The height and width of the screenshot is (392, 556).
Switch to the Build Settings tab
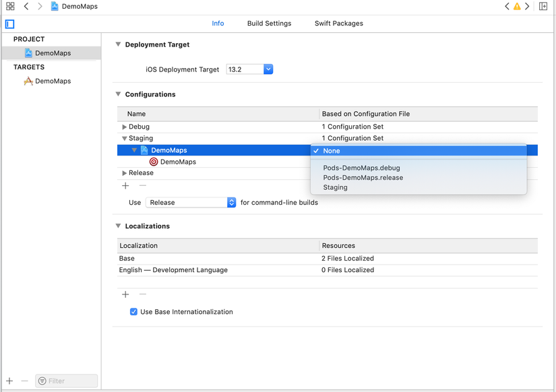click(x=269, y=24)
